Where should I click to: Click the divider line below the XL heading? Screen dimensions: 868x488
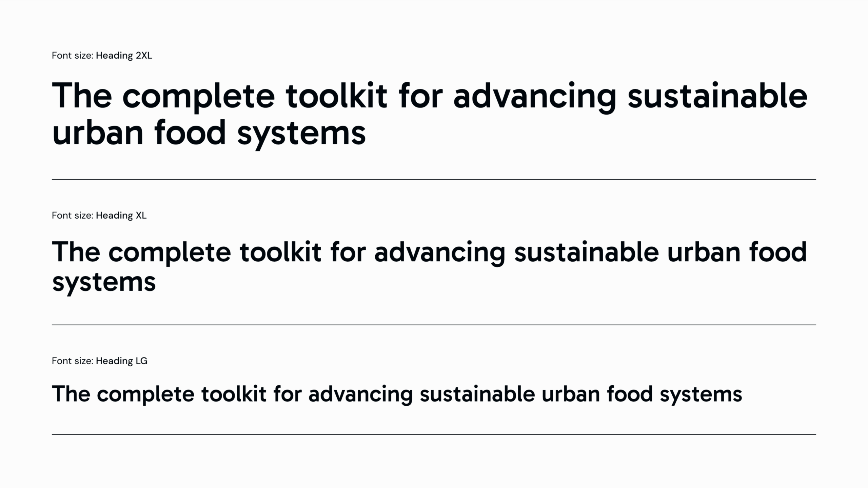pyautogui.click(x=434, y=325)
